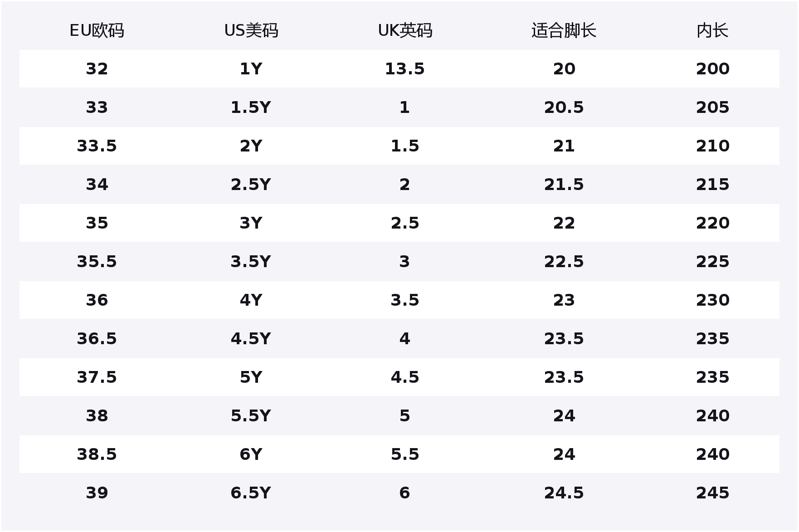This screenshot has width=799, height=532.
Task: Select inner length 245 cell
Action: pyautogui.click(x=712, y=493)
